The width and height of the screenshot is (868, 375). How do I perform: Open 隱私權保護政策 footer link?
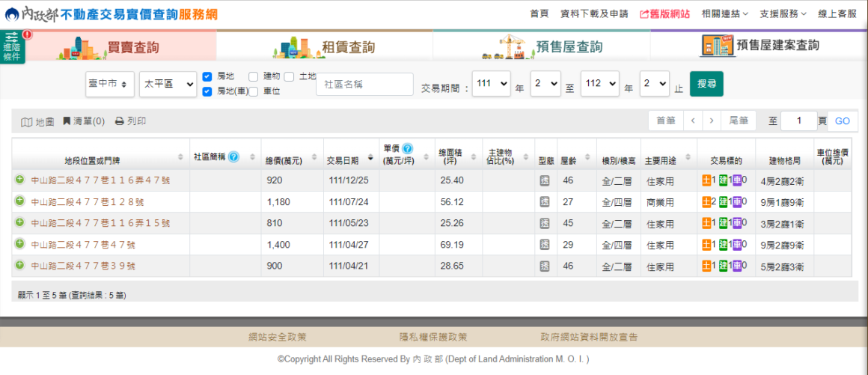point(433,337)
